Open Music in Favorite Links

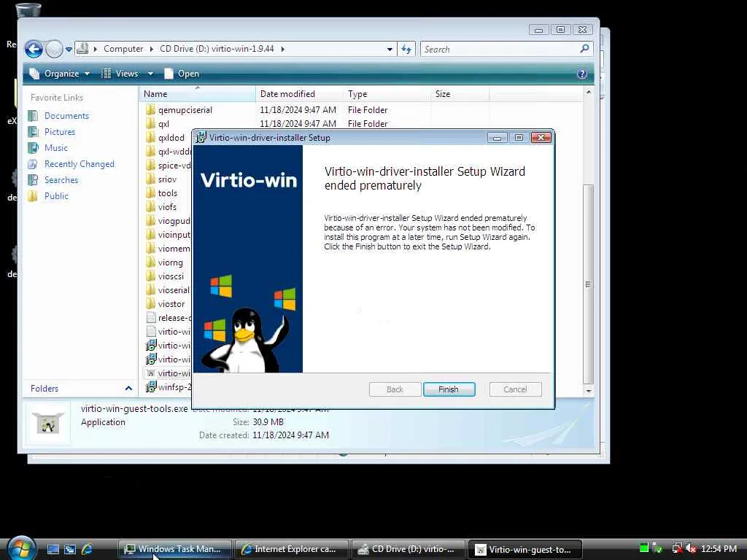(55, 148)
